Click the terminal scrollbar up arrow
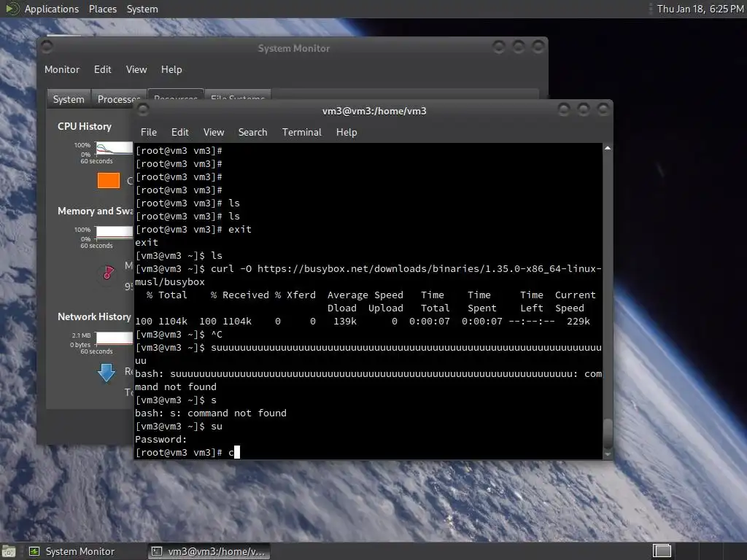Screen dimensions: 747x560 (608, 149)
